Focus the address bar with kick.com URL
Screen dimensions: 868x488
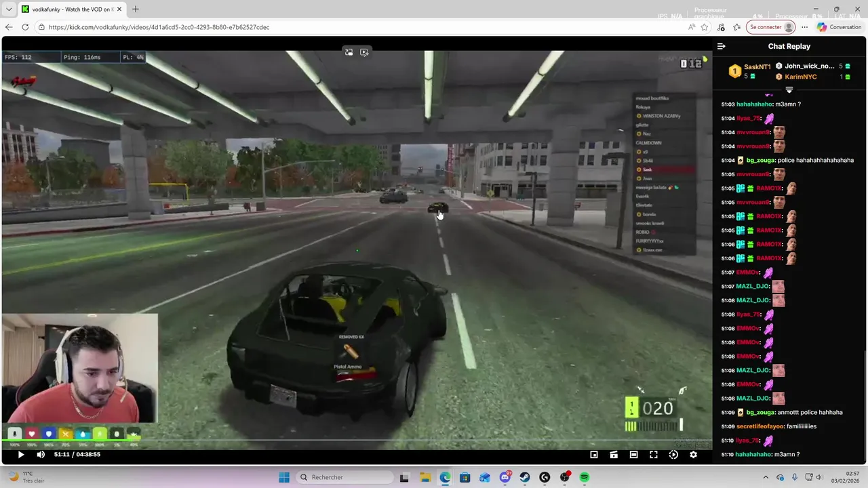pos(359,27)
